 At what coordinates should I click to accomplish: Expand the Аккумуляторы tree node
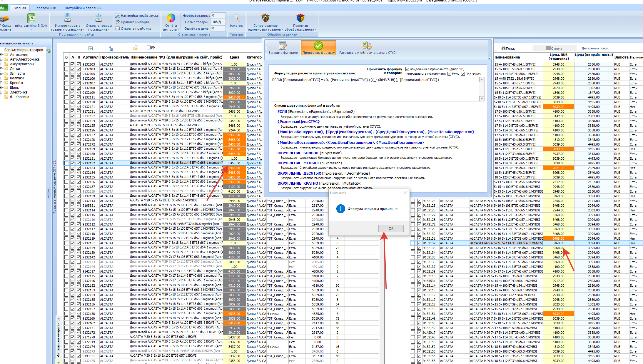pos(1,64)
